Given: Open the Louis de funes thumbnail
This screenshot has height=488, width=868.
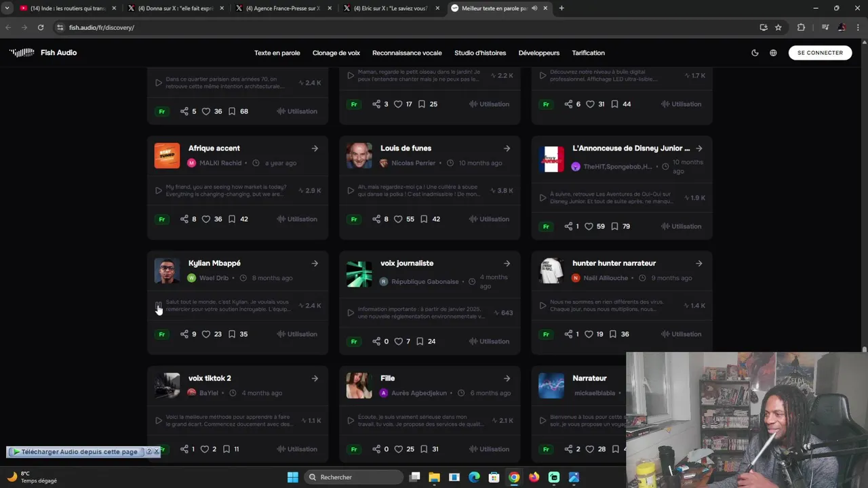Looking at the screenshot, I should (x=359, y=155).
